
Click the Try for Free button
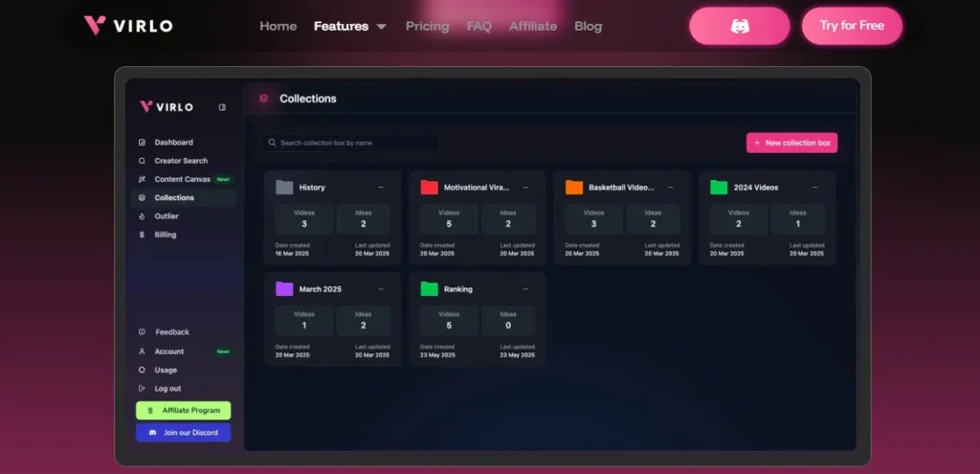coord(852,26)
